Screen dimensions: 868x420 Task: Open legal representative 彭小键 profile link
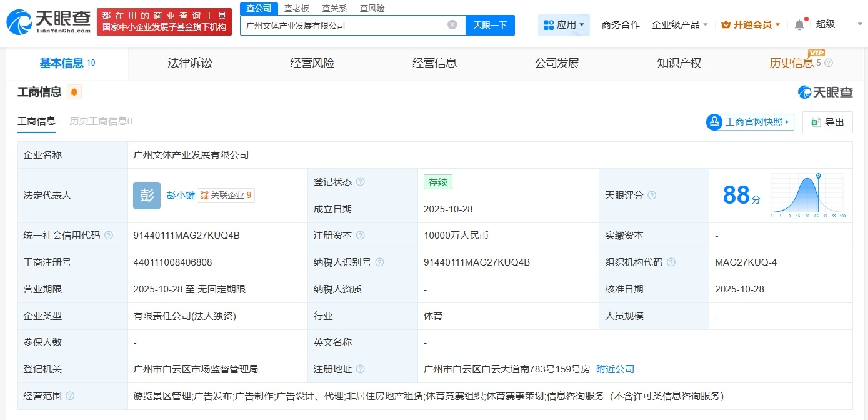click(x=181, y=195)
